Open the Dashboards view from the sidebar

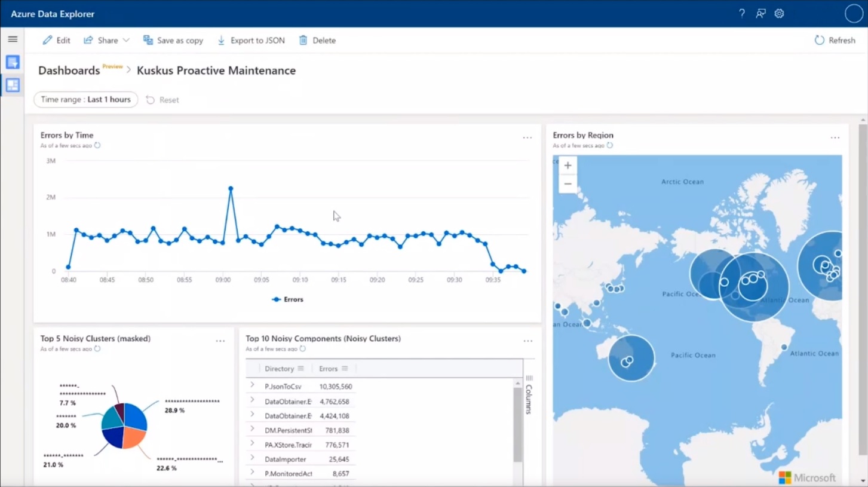tap(13, 85)
